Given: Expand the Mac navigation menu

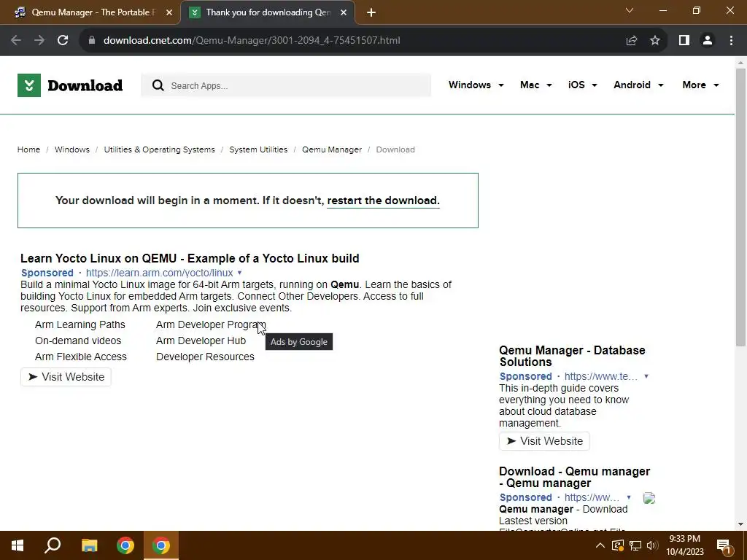Looking at the screenshot, I should 536,85.
